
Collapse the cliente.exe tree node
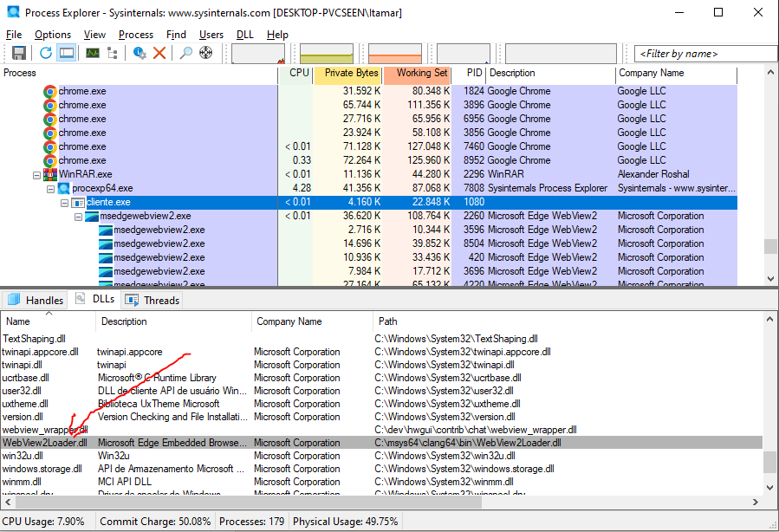65,203
